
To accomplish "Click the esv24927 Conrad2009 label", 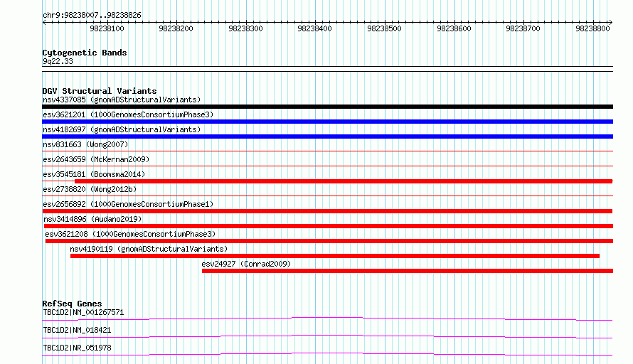I will (x=246, y=264).
